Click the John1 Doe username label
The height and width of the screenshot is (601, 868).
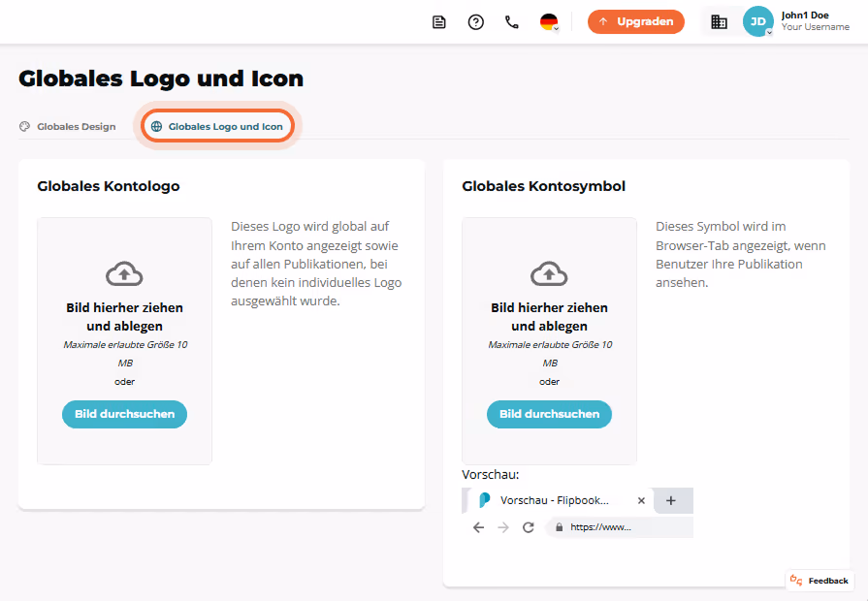[x=805, y=16]
